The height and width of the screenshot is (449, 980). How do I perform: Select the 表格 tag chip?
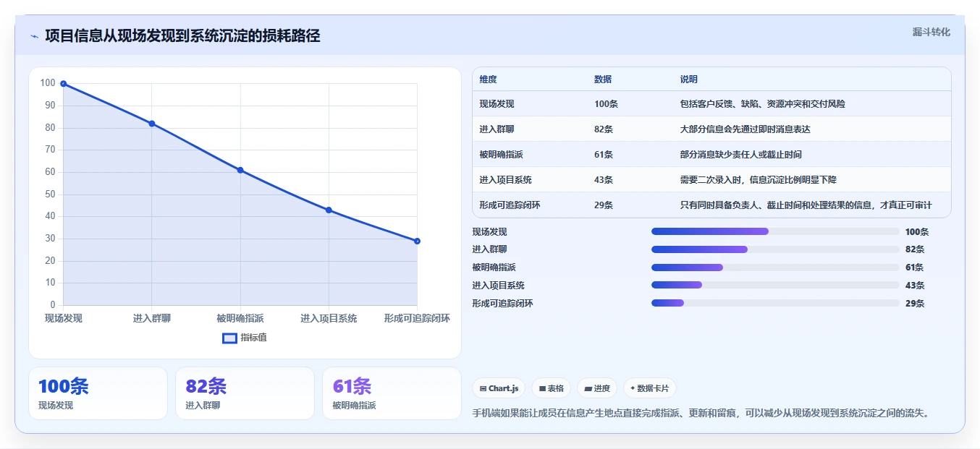(551, 388)
